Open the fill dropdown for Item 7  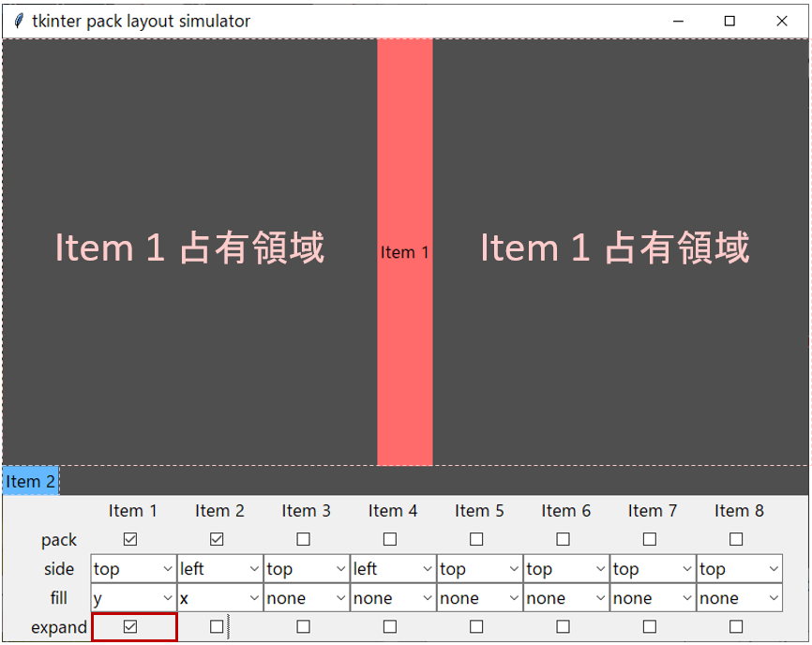click(x=653, y=597)
